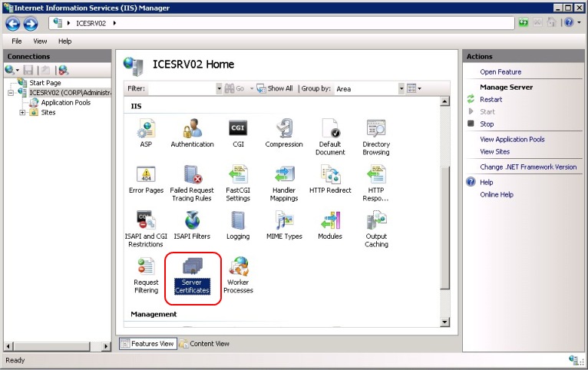Click the Forward navigation arrow
588x370 pixels.
31,24
